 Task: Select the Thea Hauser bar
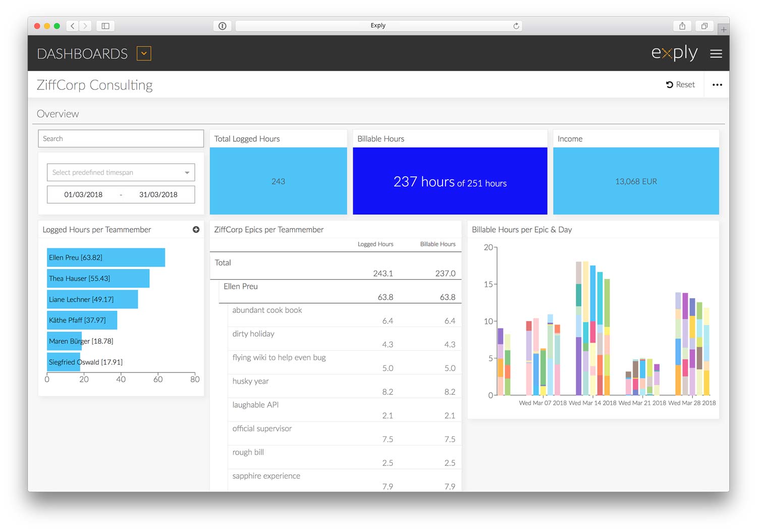(x=98, y=279)
